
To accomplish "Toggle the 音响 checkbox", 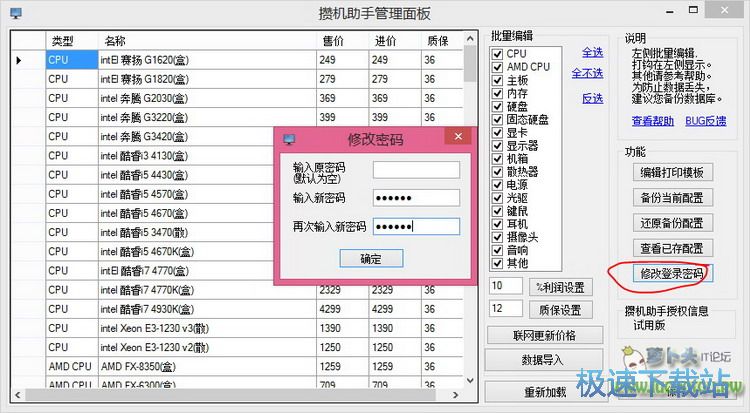I will click(497, 250).
